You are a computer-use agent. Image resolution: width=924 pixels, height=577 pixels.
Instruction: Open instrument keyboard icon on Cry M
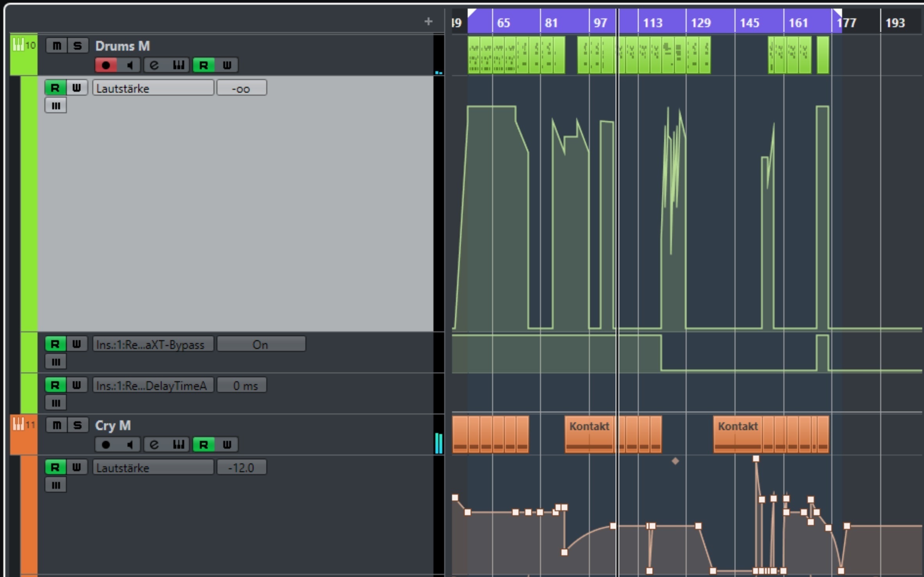coord(178,444)
